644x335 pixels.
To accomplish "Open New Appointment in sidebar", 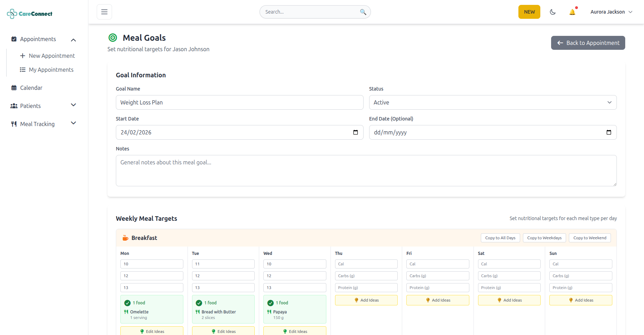I will pos(51,56).
